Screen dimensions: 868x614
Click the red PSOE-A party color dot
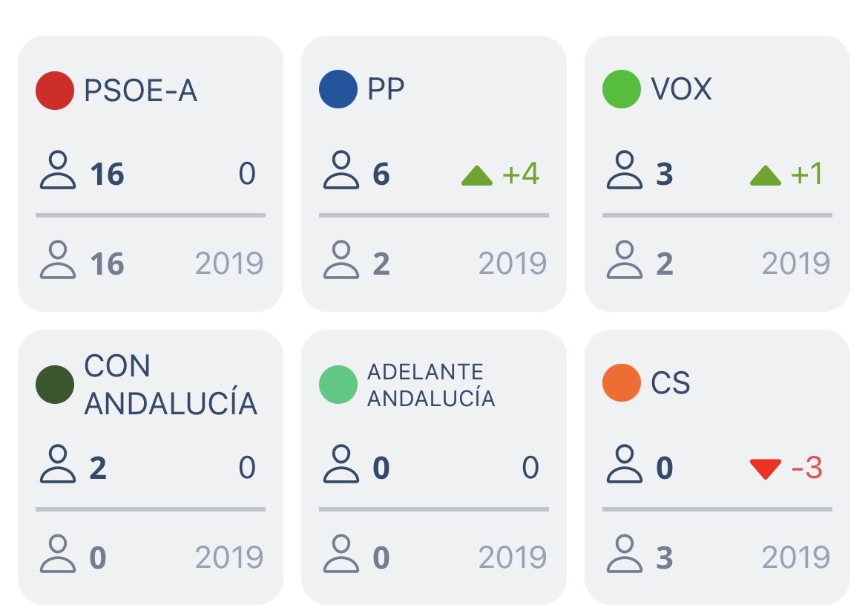[x=55, y=91]
